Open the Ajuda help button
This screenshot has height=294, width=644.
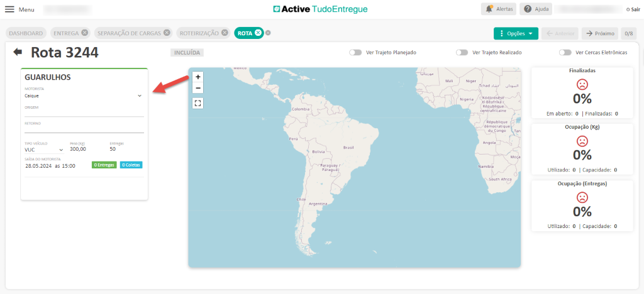[536, 9]
